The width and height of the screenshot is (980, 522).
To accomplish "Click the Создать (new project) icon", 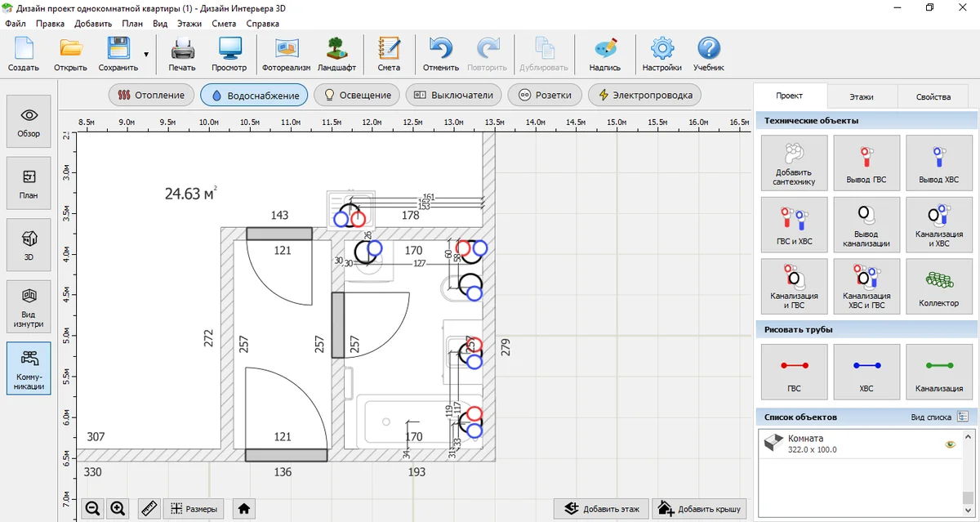I will click(24, 55).
